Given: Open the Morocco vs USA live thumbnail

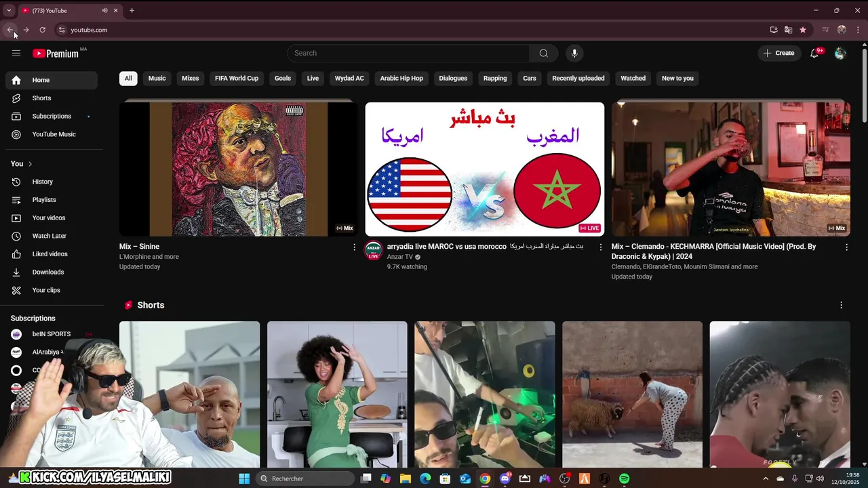Looking at the screenshot, I should click(x=485, y=169).
